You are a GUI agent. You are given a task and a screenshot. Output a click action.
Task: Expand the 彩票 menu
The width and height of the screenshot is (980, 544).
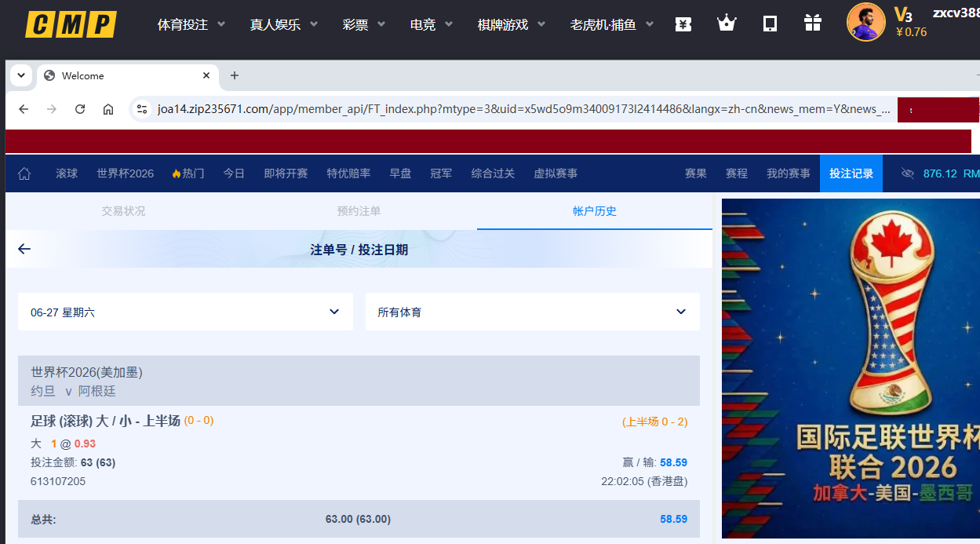coord(364,24)
